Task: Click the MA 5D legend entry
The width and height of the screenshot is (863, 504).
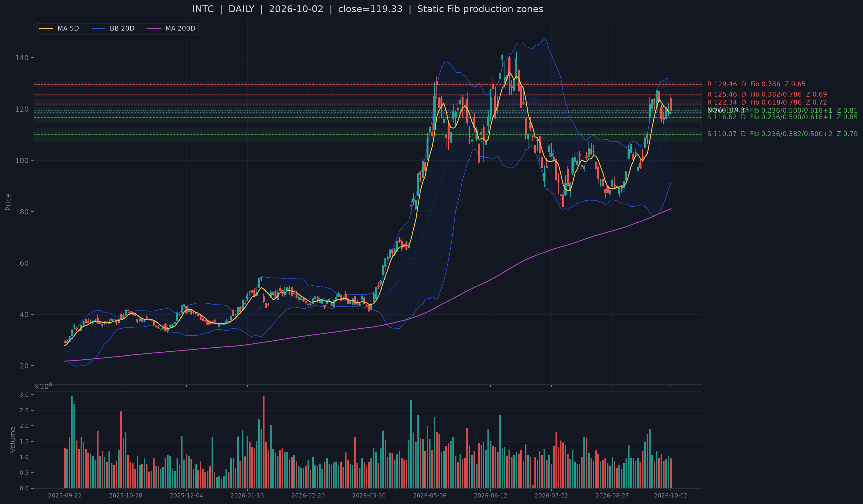Action: pos(59,28)
